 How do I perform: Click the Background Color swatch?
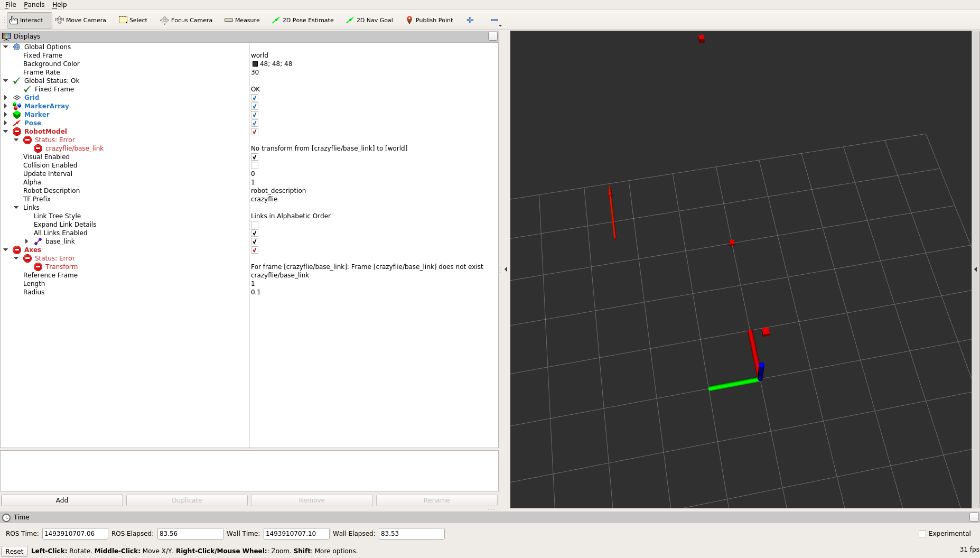pos(255,64)
